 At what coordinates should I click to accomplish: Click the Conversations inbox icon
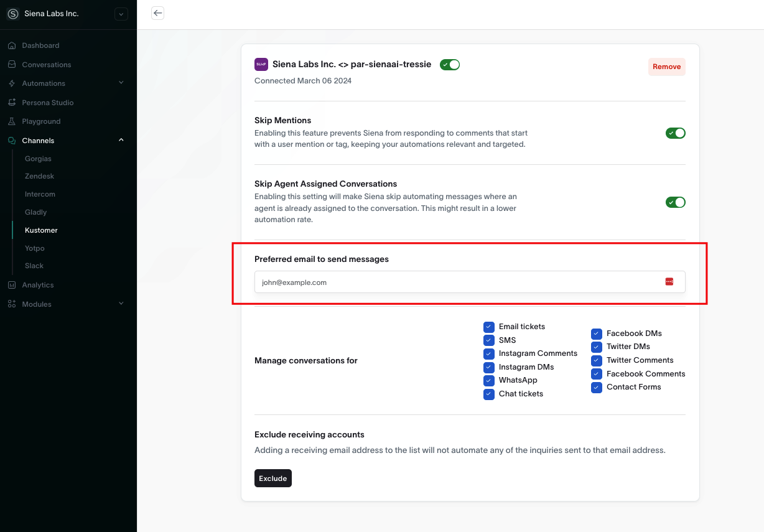pyautogui.click(x=12, y=65)
